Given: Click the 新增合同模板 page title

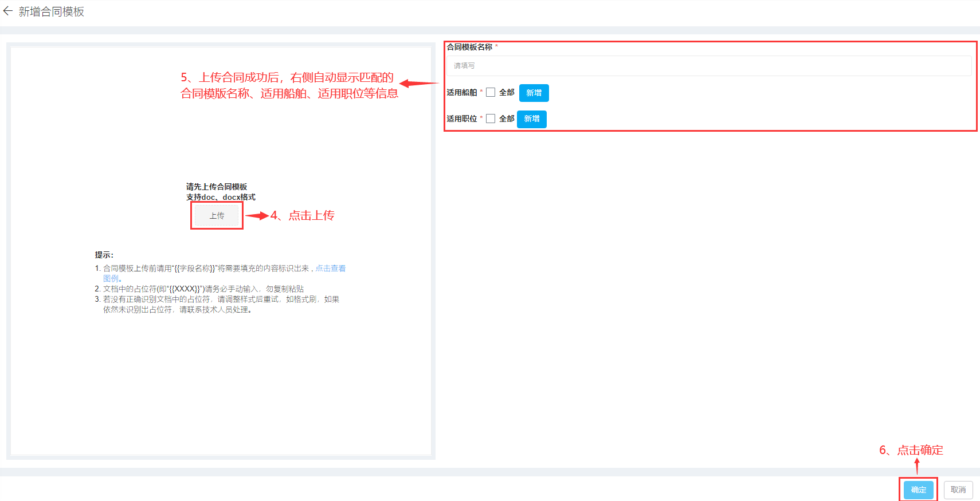Looking at the screenshot, I should [x=52, y=11].
